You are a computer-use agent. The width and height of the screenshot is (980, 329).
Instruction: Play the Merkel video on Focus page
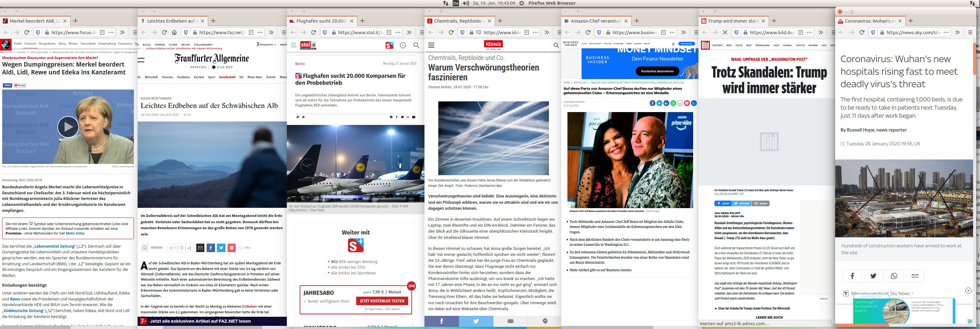coord(68,127)
